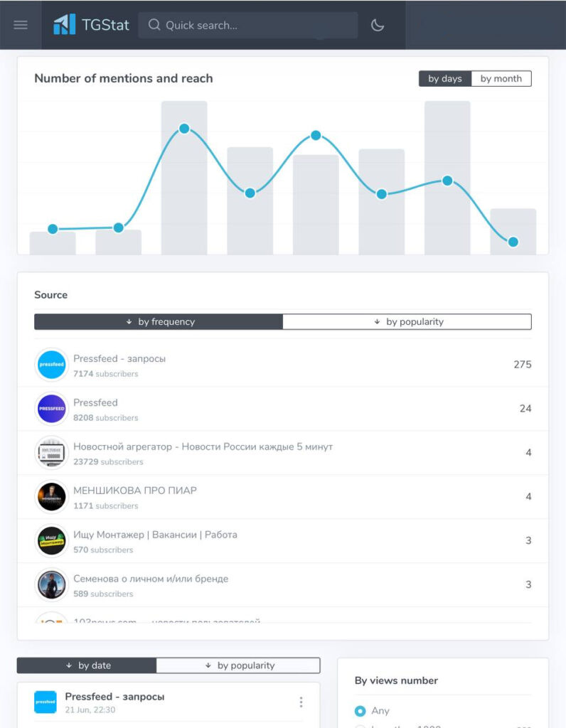This screenshot has height=728, width=566.
Task: Sort sources by frequency
Action: coord(159,322)
